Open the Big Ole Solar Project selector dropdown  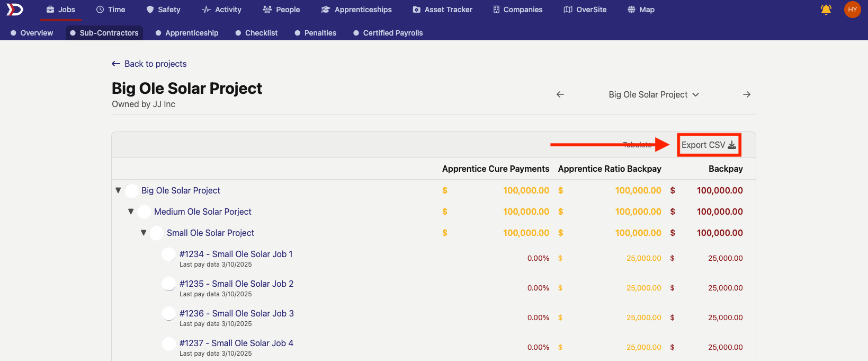654,94
